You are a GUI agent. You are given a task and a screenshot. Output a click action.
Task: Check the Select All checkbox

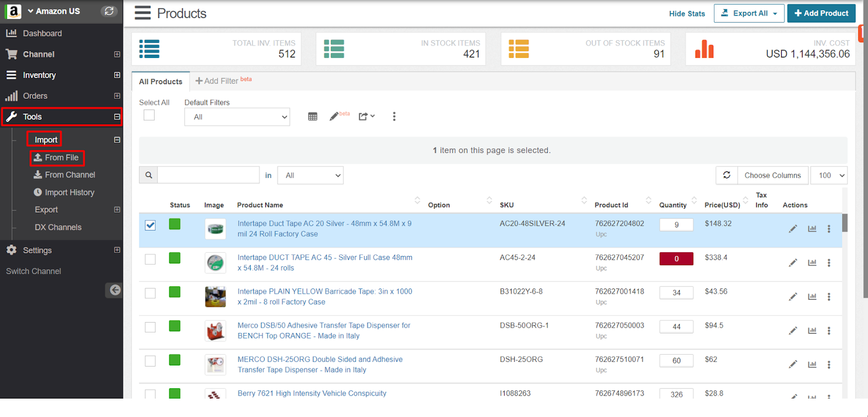[149, 115]
